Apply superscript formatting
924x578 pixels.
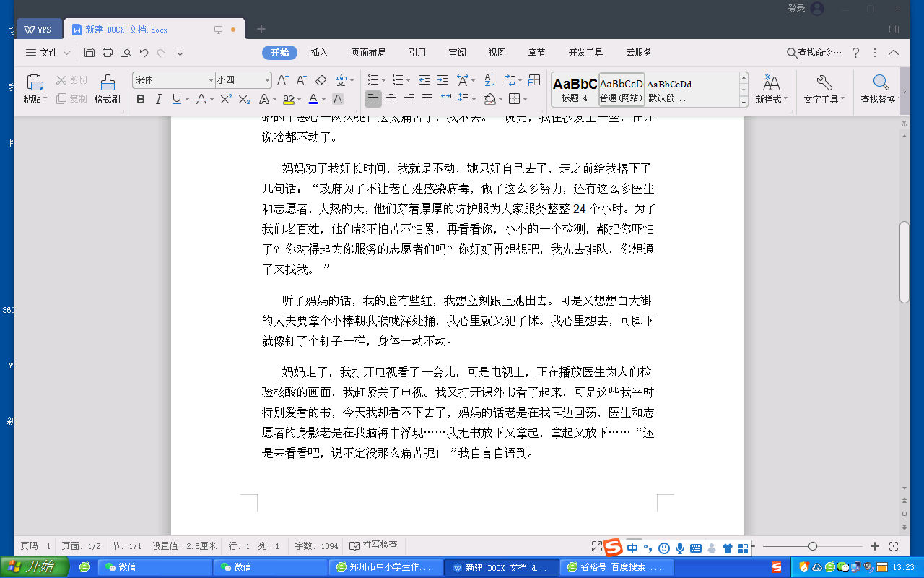pyautogui.click(x=226, y=99)
